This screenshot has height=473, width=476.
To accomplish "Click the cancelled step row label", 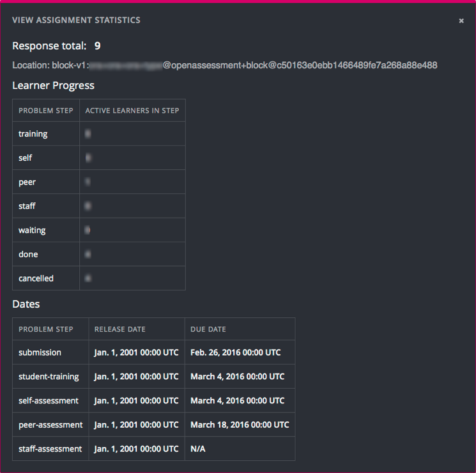I will tap(36, 278).
